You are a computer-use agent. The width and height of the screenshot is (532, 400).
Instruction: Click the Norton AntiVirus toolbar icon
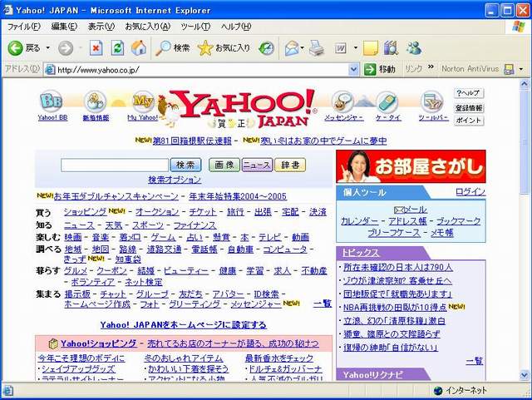coord(509,69)
